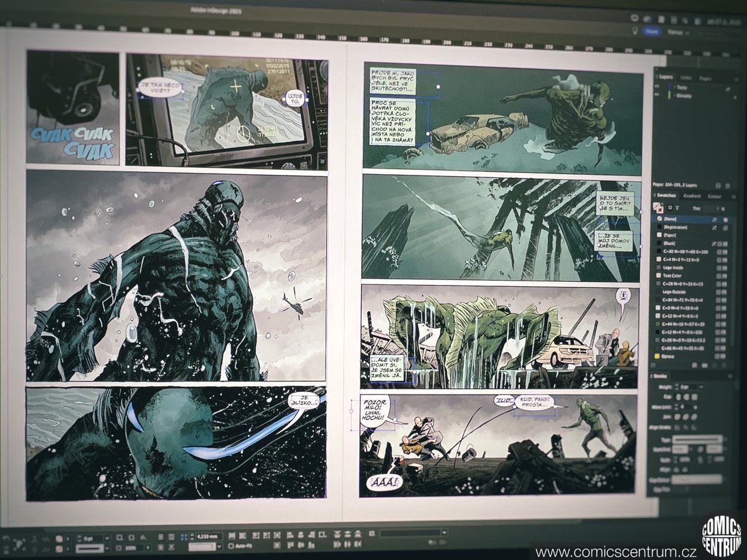Open the Swatches panel flyout menu
This screenshot has height=560, width=747.
tap(733, 196)
